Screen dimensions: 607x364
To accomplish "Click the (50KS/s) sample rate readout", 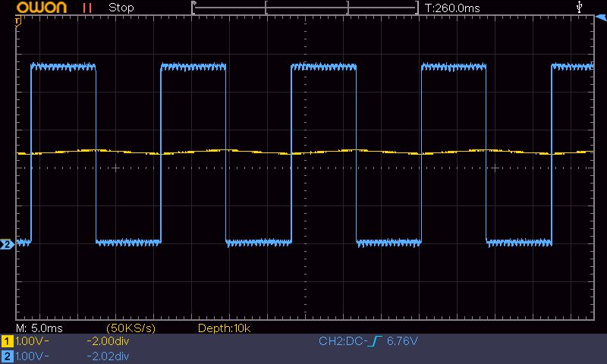I will 131,328.
